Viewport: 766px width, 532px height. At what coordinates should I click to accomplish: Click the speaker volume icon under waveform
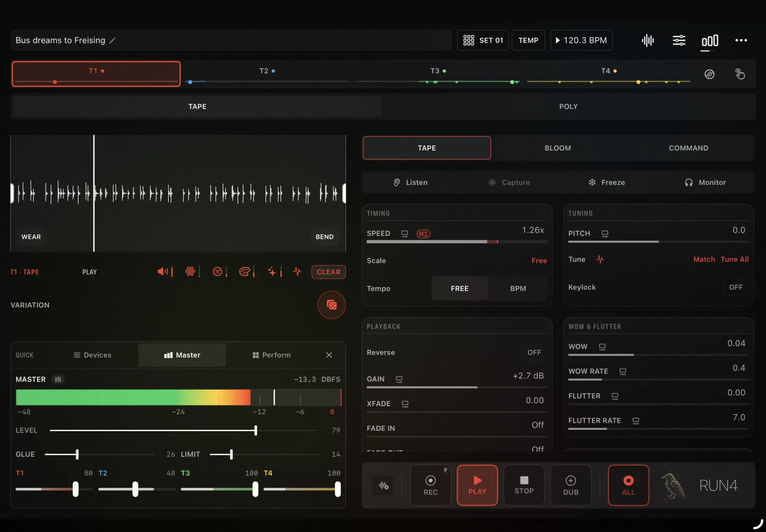(163, 272)
